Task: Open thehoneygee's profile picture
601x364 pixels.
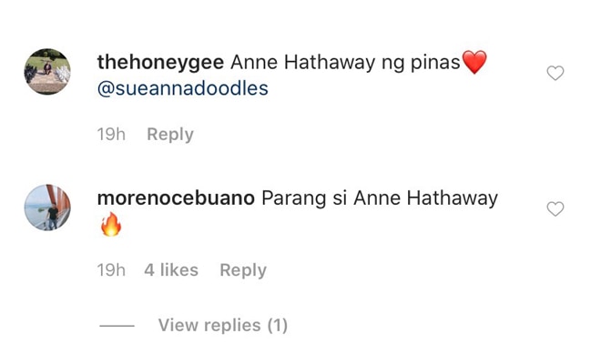Action: point(47,72)
